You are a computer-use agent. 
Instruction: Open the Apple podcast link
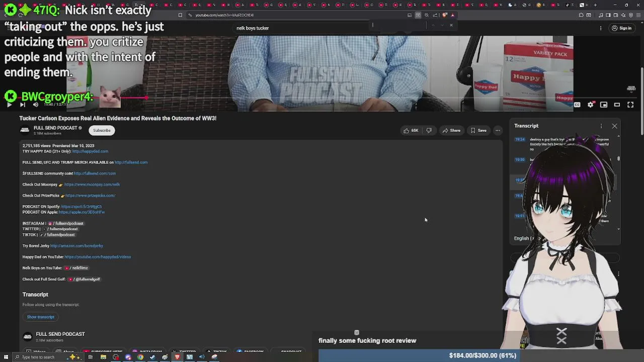82,212
